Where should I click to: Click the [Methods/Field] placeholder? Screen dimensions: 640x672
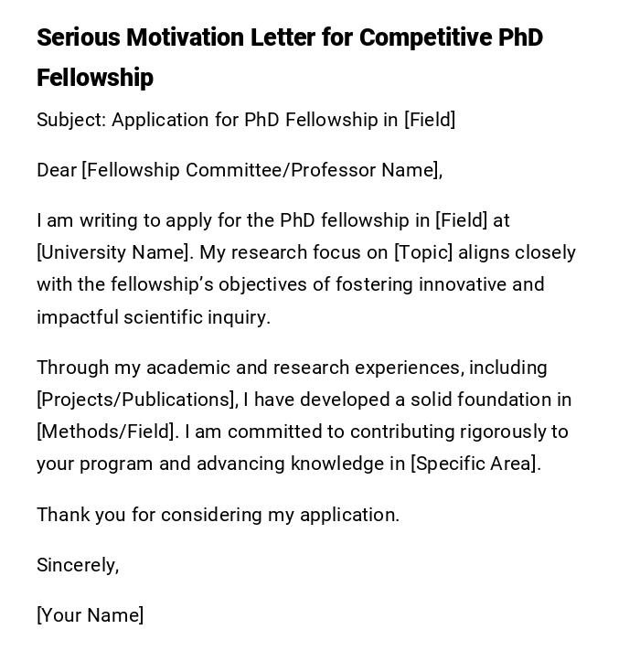pos(106,432)
